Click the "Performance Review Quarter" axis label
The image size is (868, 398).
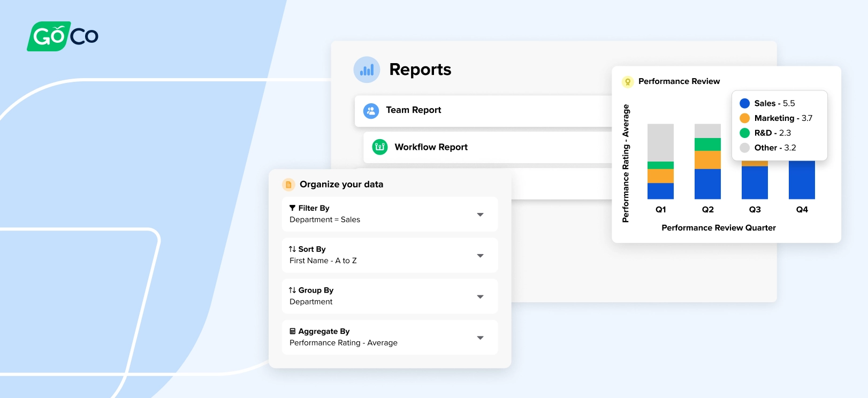click(x=719, y=228)
